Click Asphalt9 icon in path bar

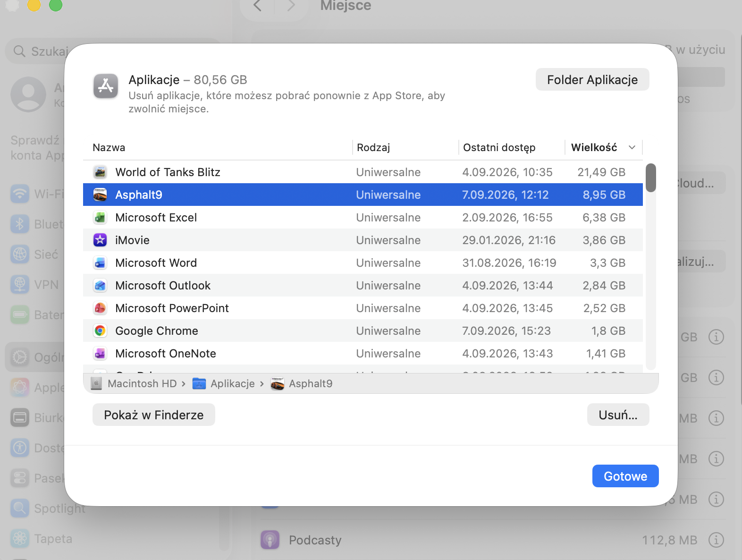click(x=278, y=384)
